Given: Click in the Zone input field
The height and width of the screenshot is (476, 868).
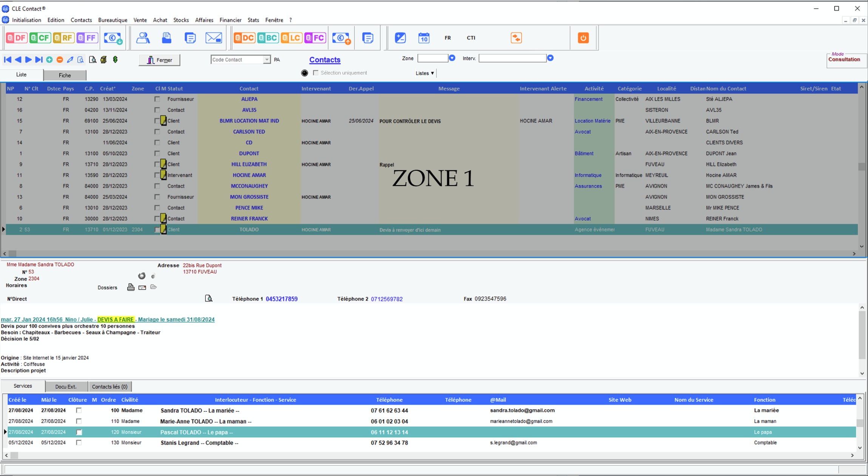Looking at the screenshot, I should pyautogui.click(x=432, y=58).
